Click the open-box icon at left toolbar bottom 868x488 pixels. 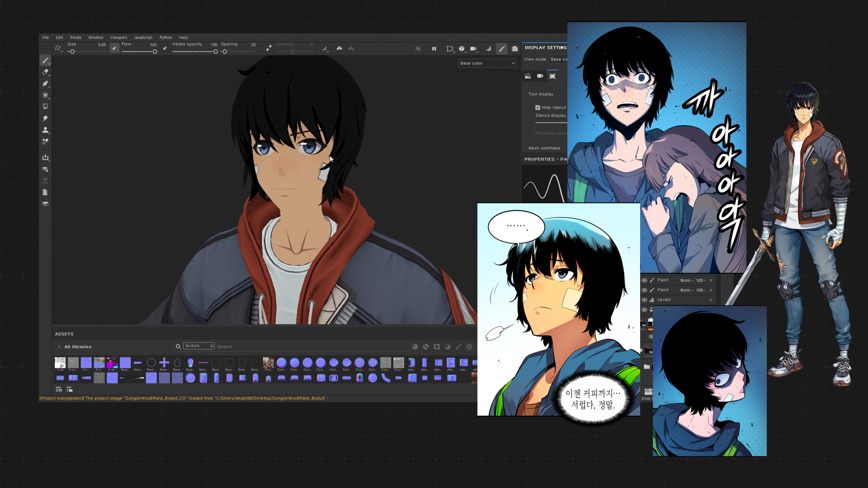45,204
